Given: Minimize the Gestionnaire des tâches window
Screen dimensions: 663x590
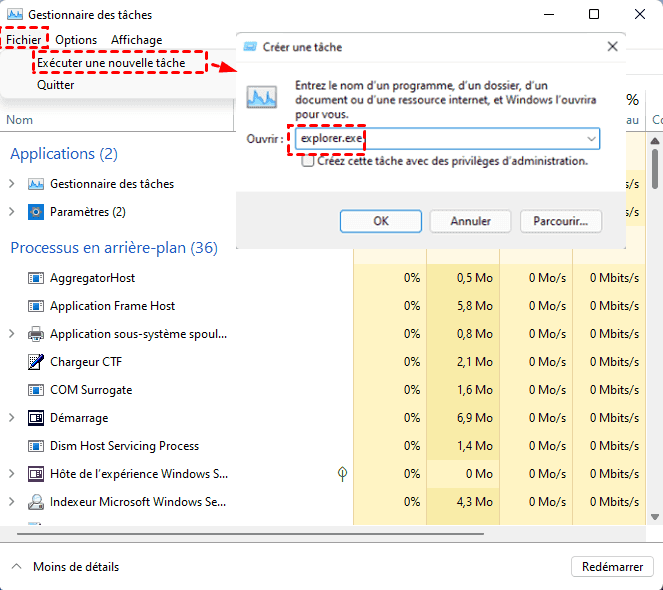Looking at the screenshot, I should click(x=549, y=14).
